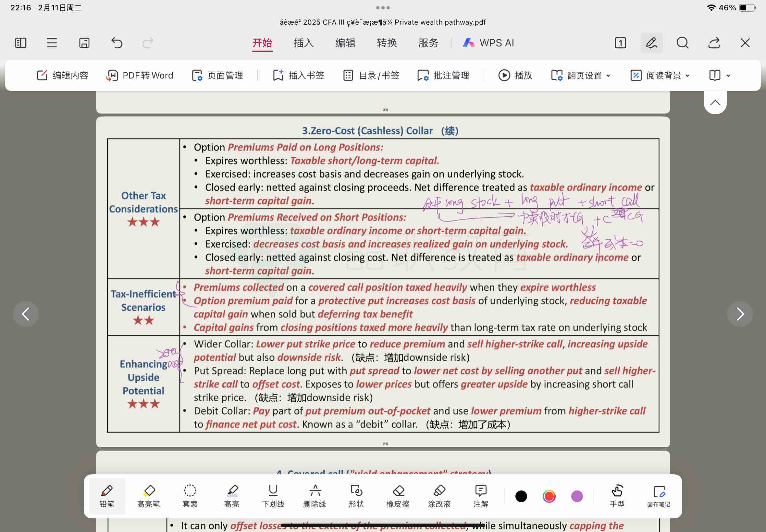The width and height of the screenshot is (766, 532).
Task: Select the 套索 lasso tool
Action: click(190, 496)
